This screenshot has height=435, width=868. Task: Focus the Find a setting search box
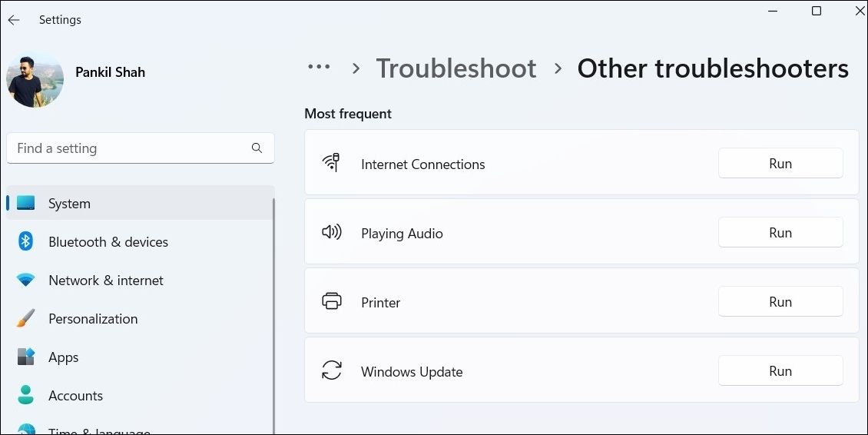(x=131, y=148)
